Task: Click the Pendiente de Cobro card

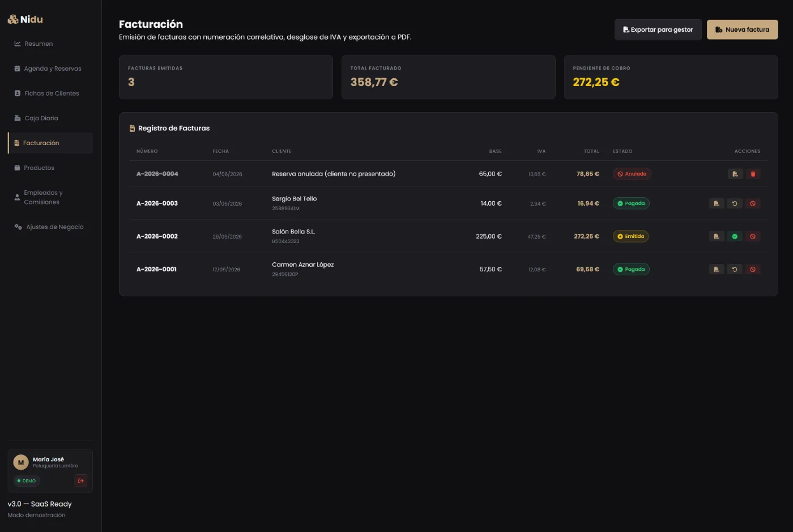Action: pos(671,77)
